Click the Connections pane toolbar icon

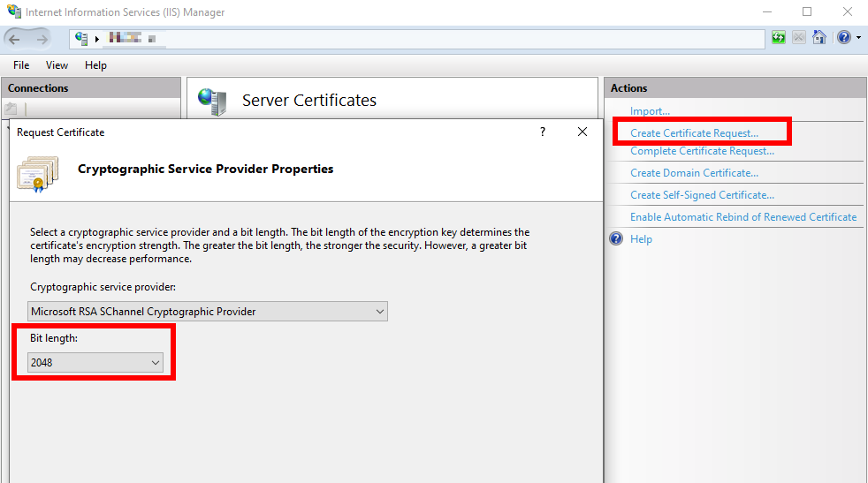[11, 109]
